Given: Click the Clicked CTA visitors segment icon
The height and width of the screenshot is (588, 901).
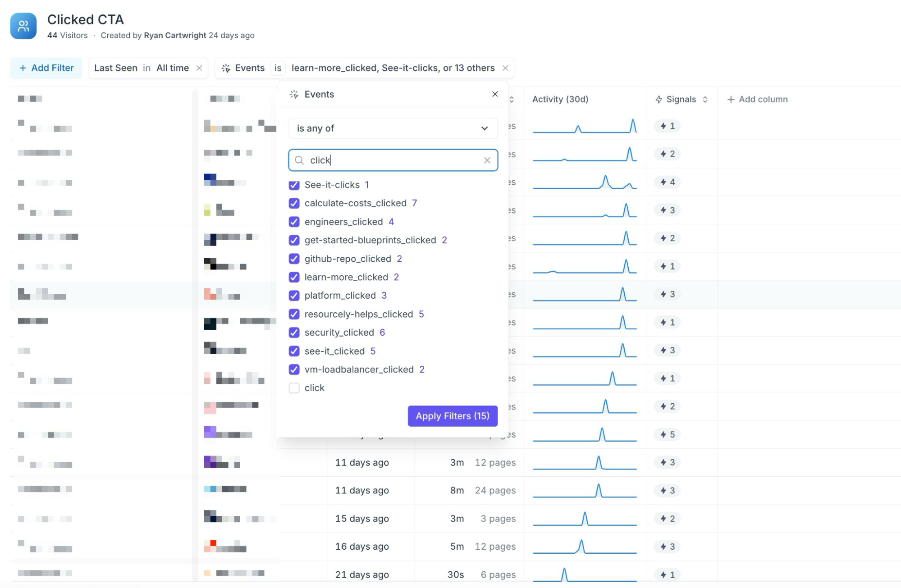Looking at the screenshot, I should (x=23, y=26).
